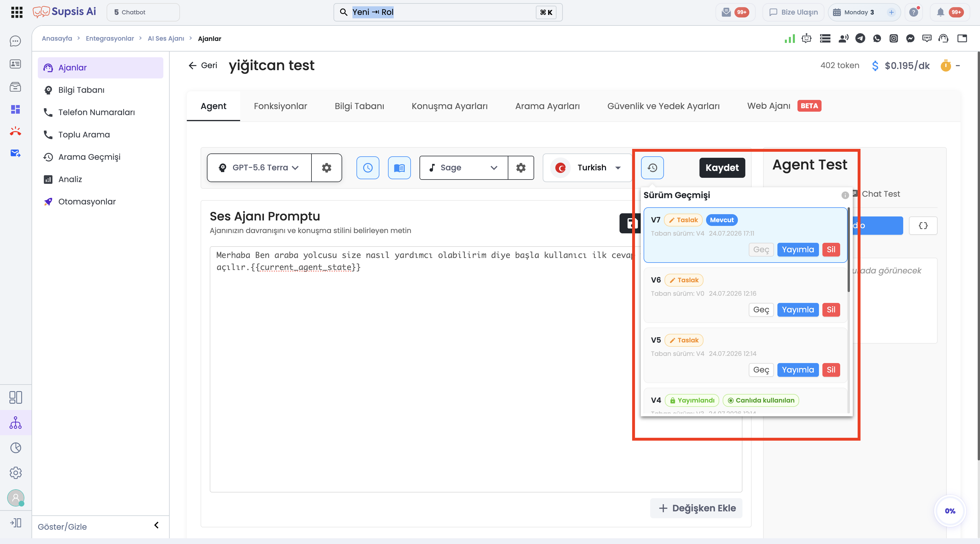Click the chatbot robot icon in header
Viewport: 980px width, 544px height.
[x=807, y=38]
